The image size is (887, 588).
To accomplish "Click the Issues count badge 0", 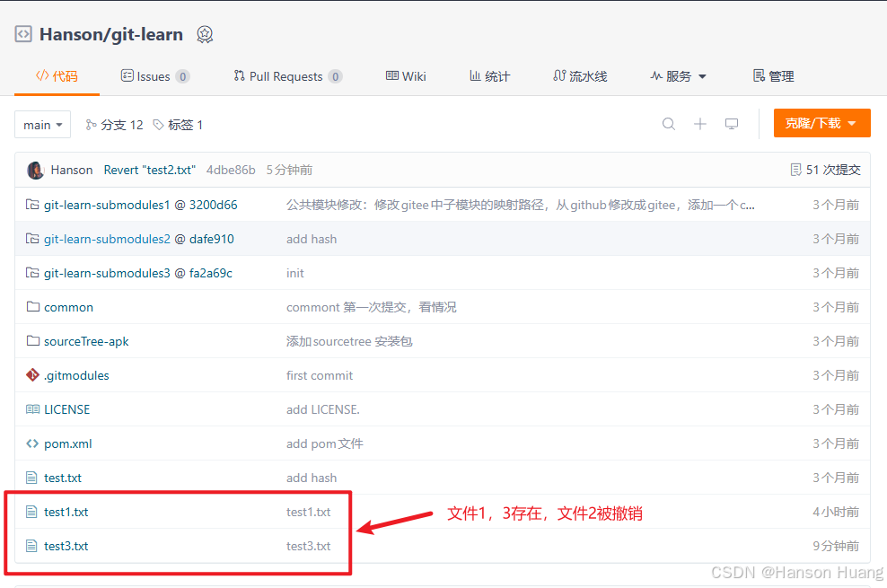I will tap(182, 76).
